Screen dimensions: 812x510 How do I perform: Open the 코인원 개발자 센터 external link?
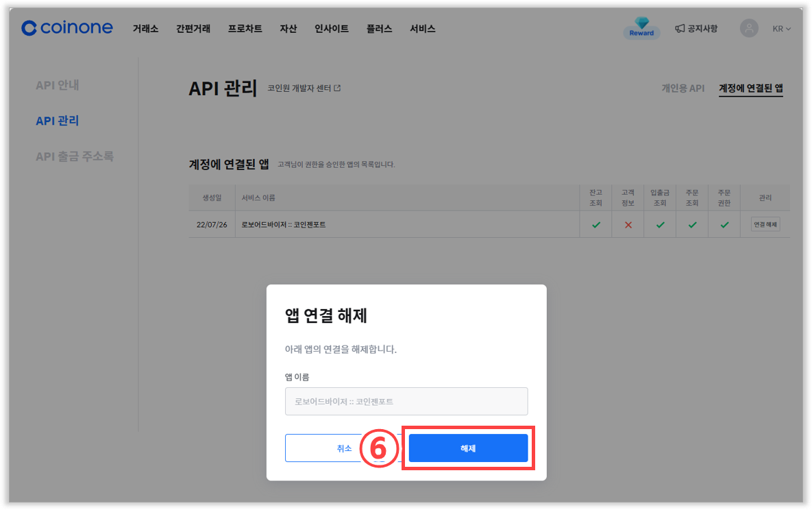(304, 88)
